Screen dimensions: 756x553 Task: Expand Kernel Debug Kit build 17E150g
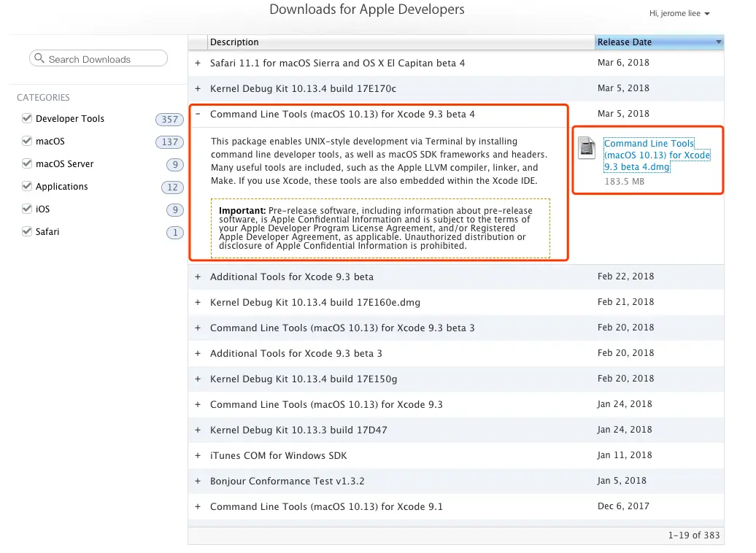[x=198, y=379]
